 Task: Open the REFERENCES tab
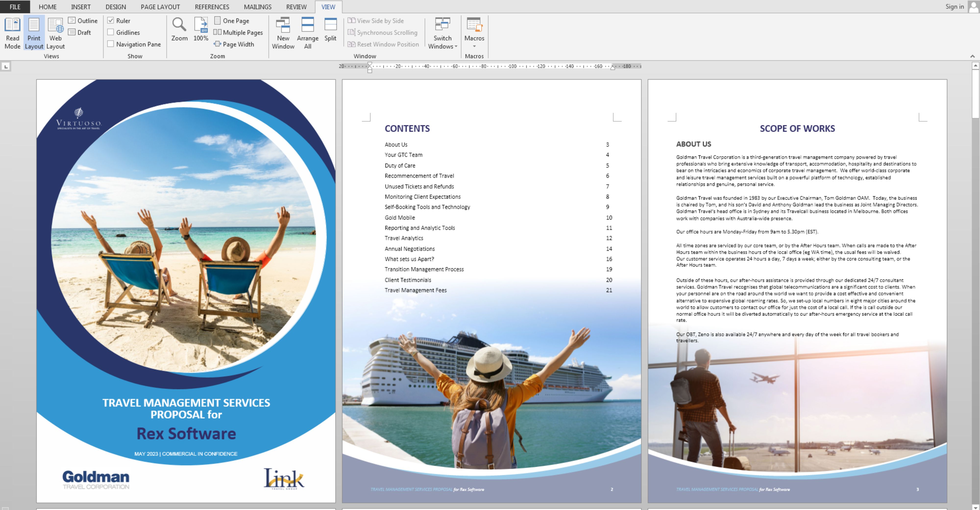211,6
